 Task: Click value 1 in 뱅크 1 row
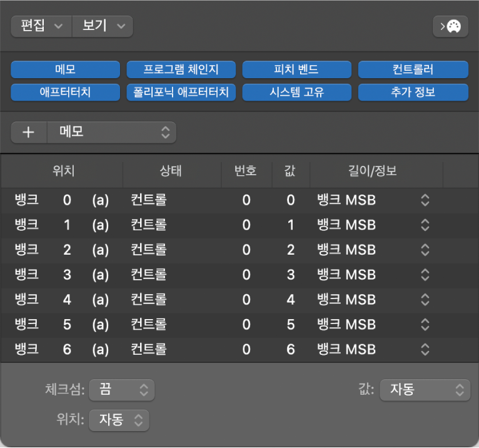tap(291, 225)
